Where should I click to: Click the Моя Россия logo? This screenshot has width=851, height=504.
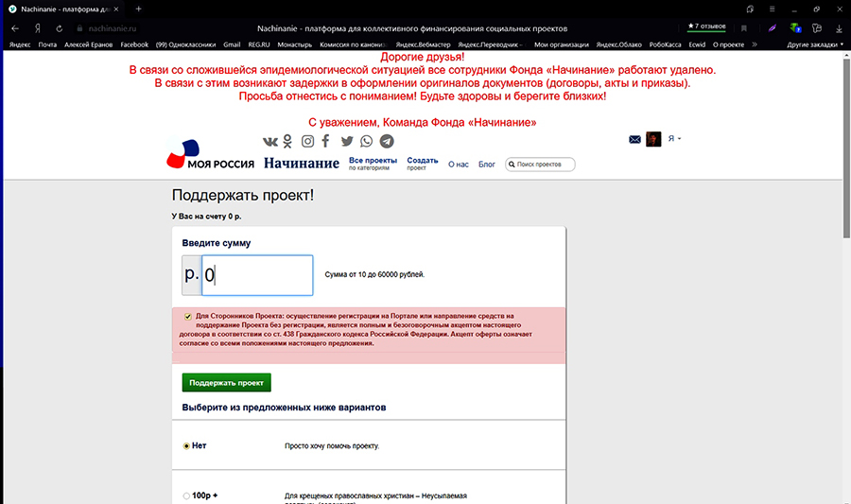pos(210,154)
